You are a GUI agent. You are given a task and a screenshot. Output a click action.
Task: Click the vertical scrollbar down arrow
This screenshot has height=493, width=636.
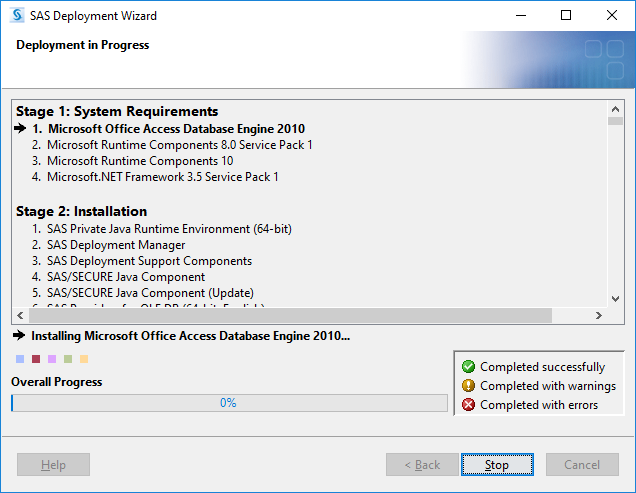[615, 299]
